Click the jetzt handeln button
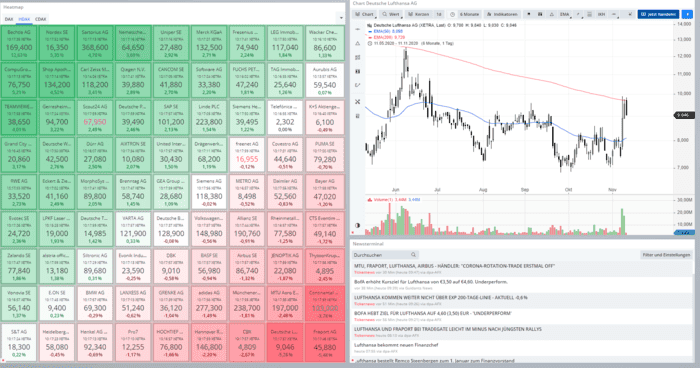Image resolution: width=700 pixels, height=368 pixels. coord(658,14)
